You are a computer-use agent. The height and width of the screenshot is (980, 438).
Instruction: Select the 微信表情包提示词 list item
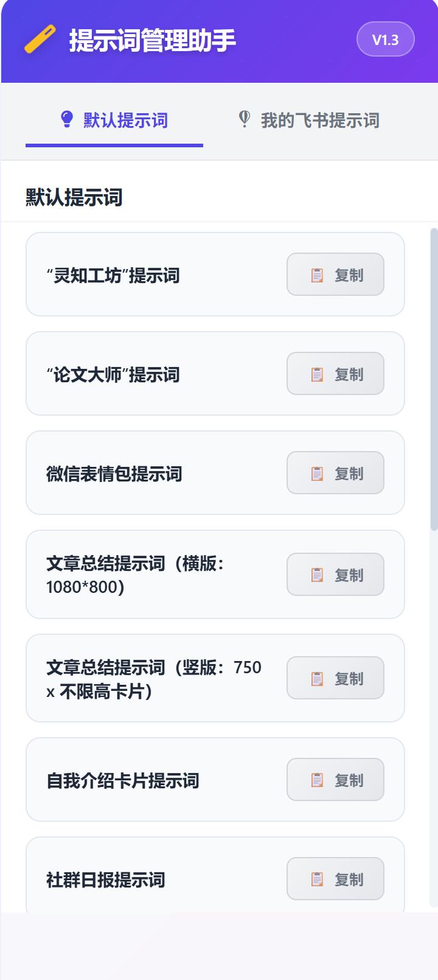[114, 474]
